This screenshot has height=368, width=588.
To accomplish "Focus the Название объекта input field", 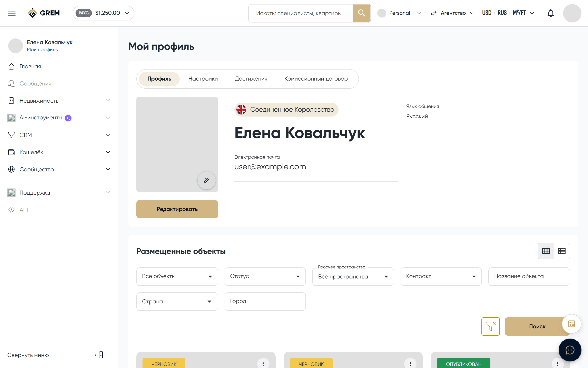I will (529, 276).
